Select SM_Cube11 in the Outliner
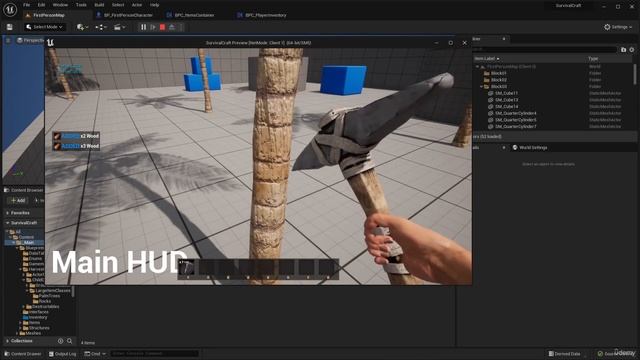 click(507, 93)
